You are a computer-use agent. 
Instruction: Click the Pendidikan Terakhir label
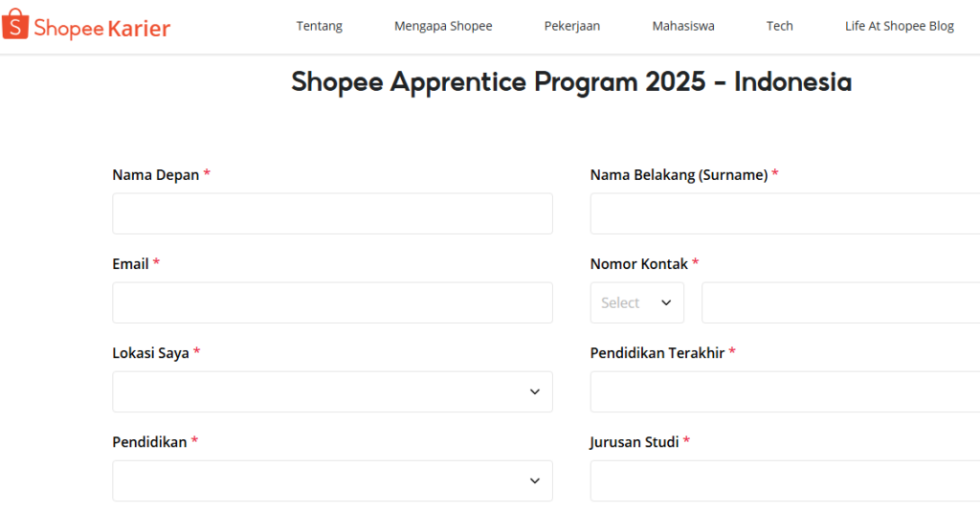point(657,353)
